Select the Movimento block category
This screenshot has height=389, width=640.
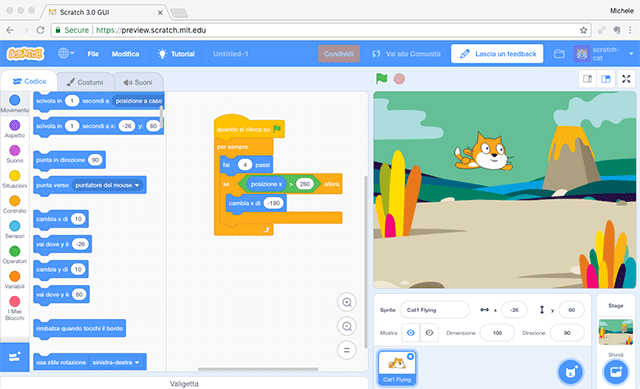pos(15,104)
